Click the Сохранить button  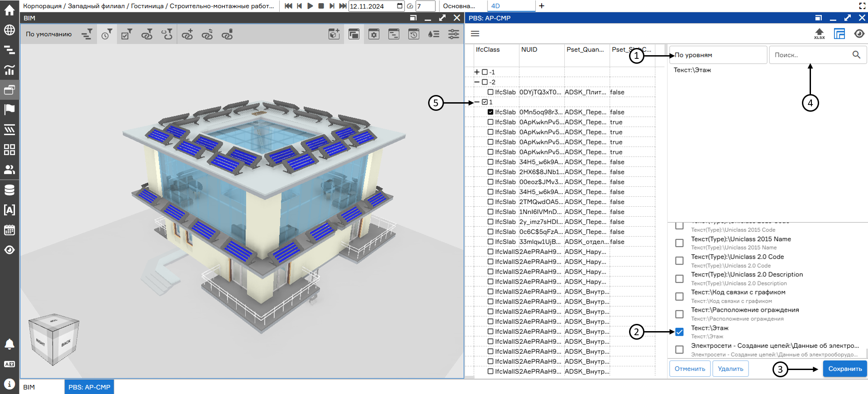844,369
